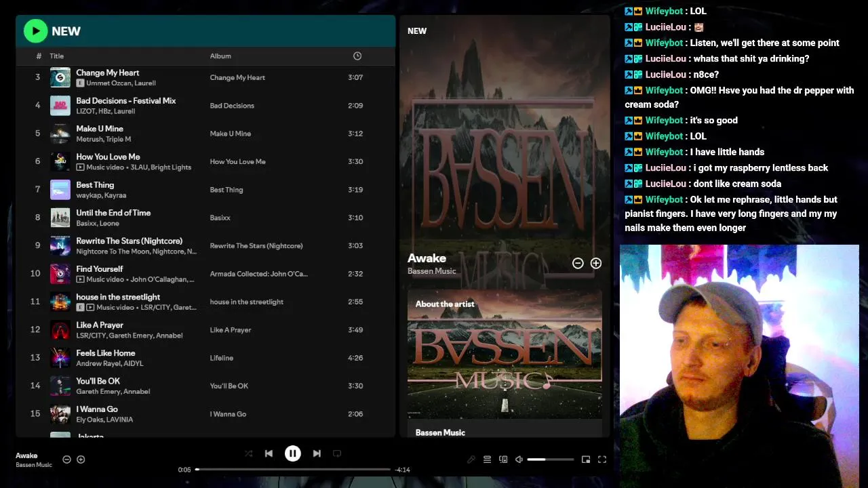Open I Wanna Go cover thumbnail

tap(60, 414)
